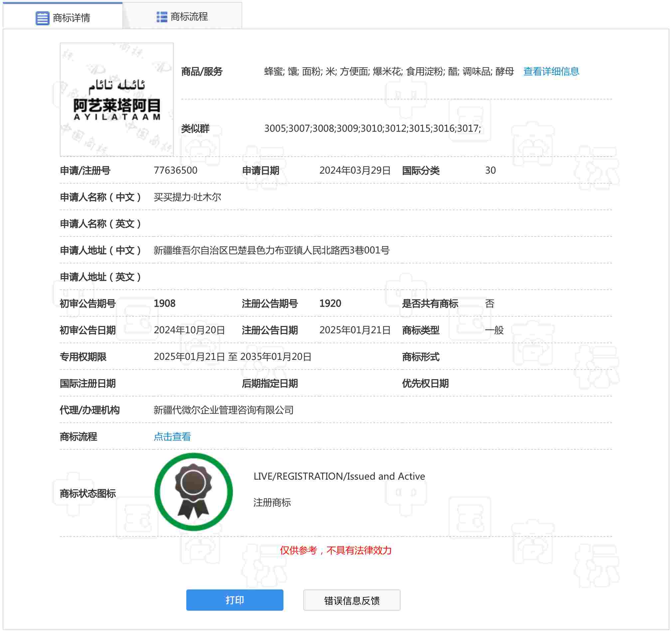The width and height of the screenshot is (672, 632).
Task: Open 查看详细信息 goods details link
Action: (x=551, y=71)
